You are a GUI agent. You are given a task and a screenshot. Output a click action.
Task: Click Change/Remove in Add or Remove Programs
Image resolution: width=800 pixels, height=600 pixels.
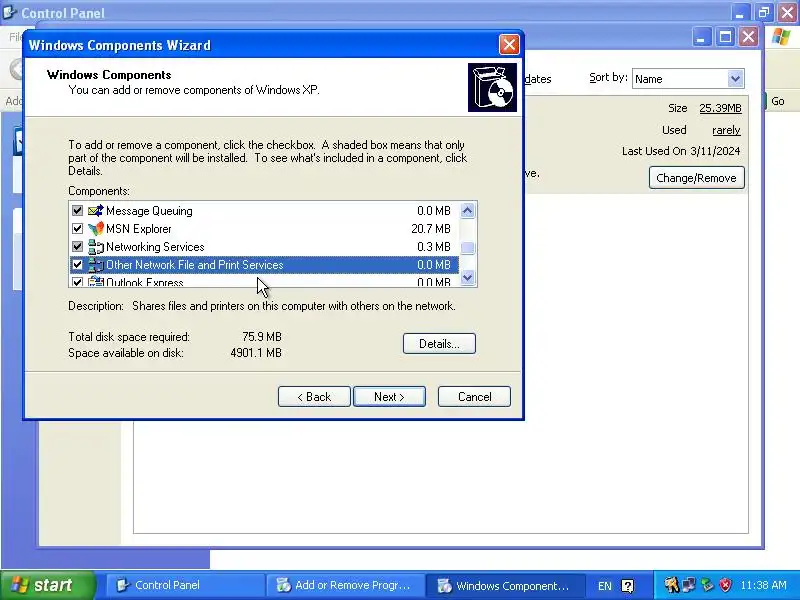[696, 178]
